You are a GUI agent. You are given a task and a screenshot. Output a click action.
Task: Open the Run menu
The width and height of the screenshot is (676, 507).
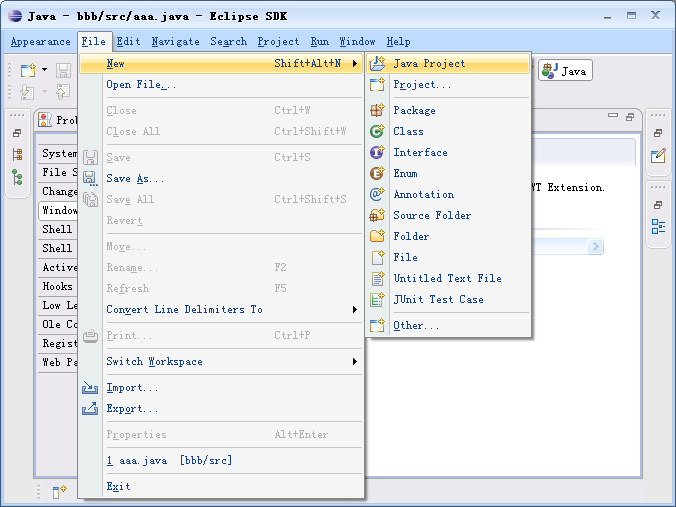pos(319,42)
